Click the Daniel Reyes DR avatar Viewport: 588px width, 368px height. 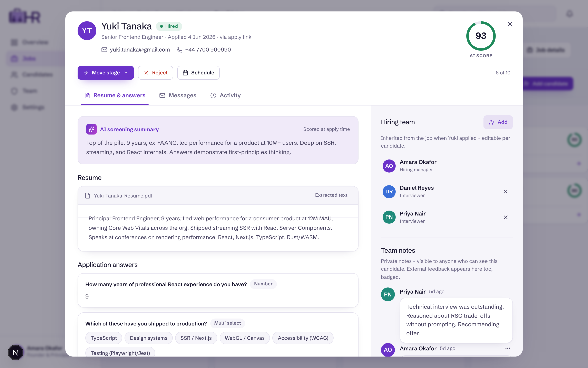click(389, 192)
